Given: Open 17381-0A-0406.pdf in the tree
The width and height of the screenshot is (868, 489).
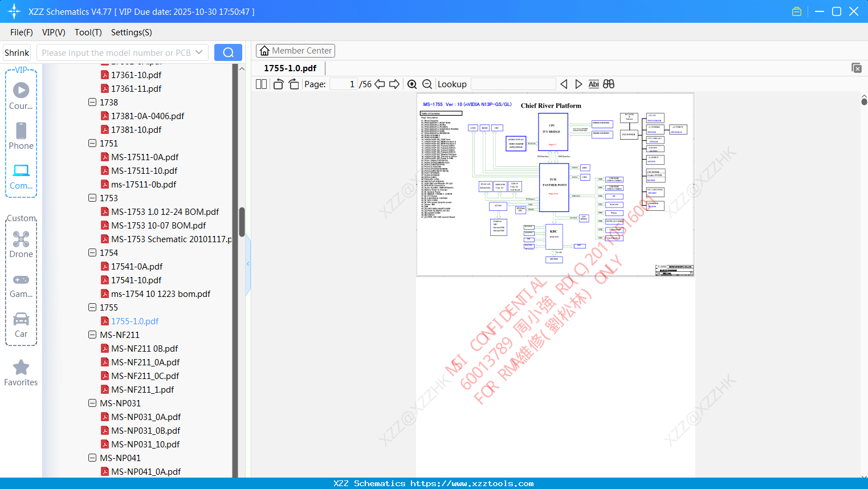Looking at the screenshot, I should point(148,116).
